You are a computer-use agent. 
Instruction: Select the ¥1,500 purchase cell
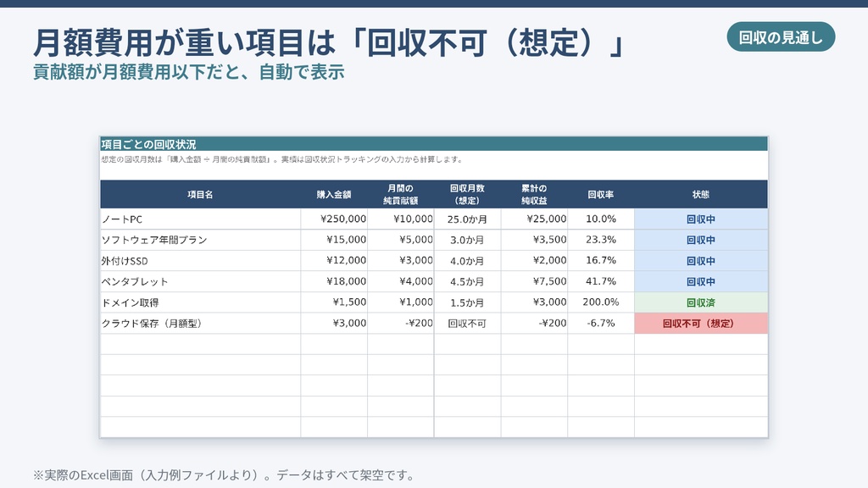pos(334,302)
